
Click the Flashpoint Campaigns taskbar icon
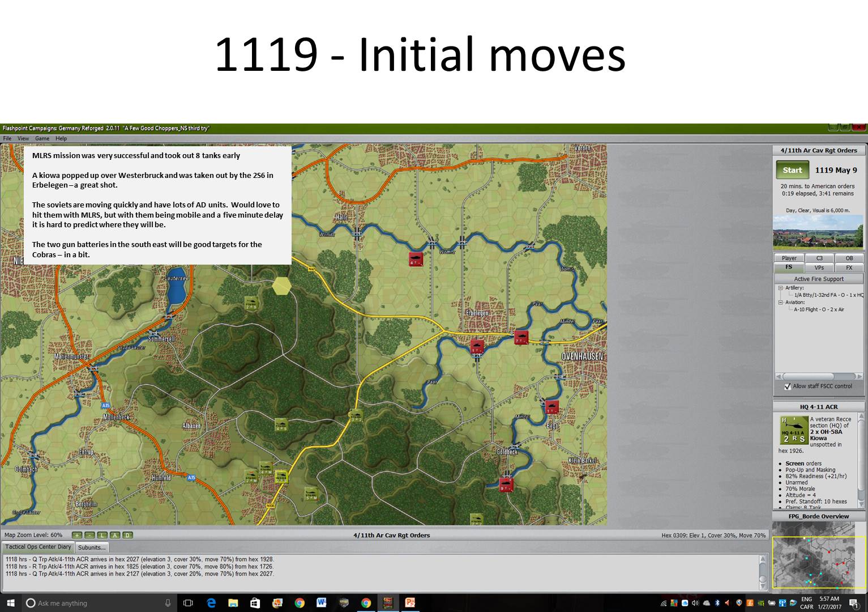click(388, 603)
